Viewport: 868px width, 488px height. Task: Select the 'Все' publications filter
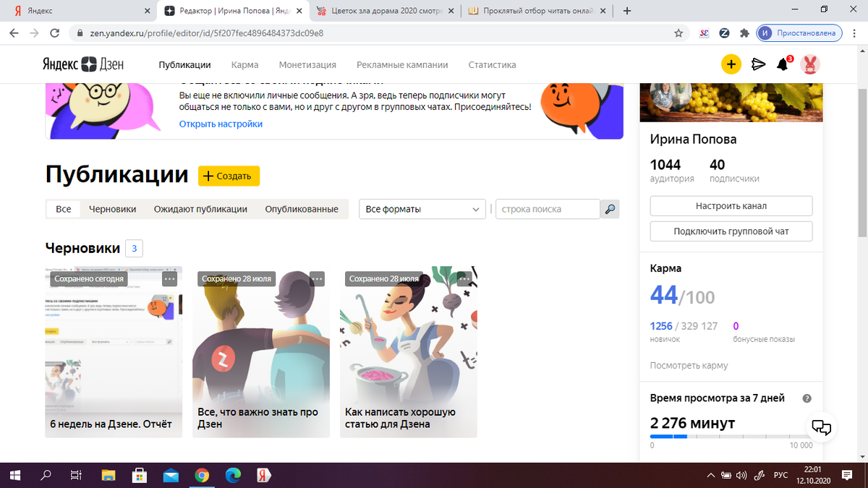[x=64, y=209]
